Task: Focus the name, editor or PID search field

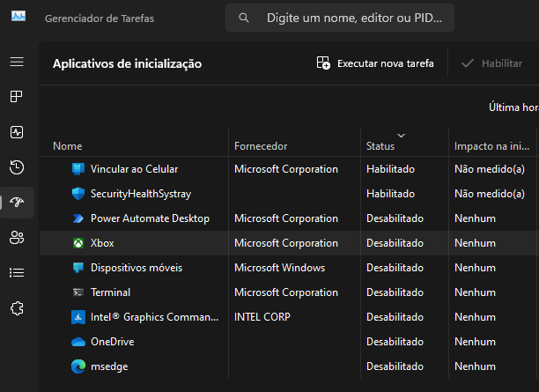Action: 340,18
